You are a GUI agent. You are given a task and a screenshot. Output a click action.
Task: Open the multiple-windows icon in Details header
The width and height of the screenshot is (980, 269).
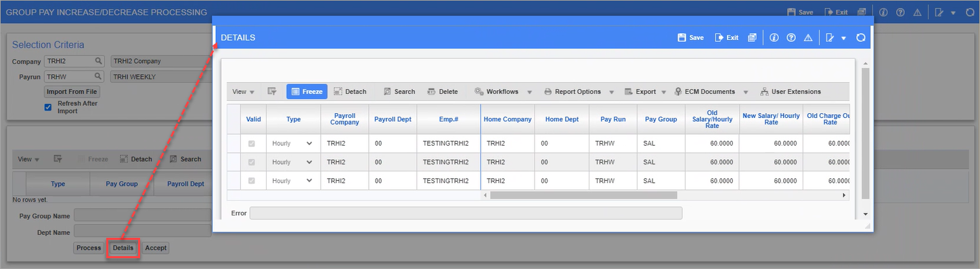click(x=752, y=38)
